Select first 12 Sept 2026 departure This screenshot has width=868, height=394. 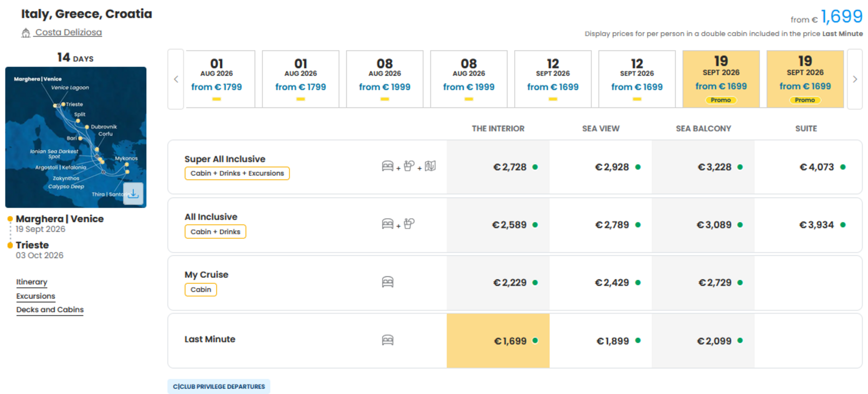coord(553,79)
